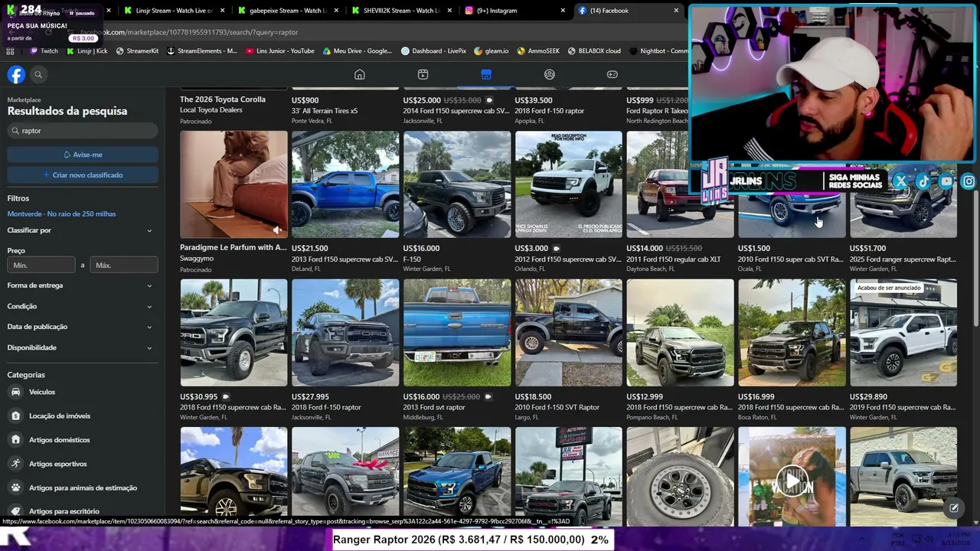The height and width of the screenshot is (551, 980).
Task: Click the Min. price input field
Action: [41, 266]
